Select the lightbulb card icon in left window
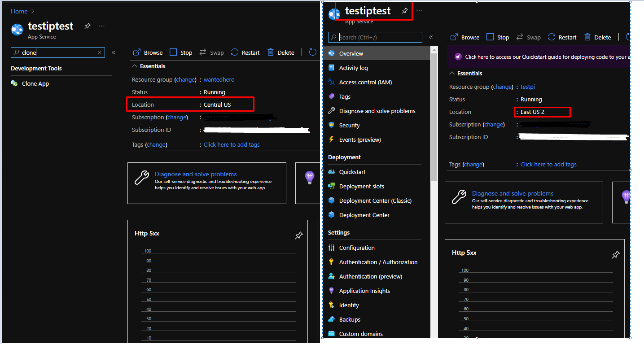644x344 pixels. click(310, 178)
